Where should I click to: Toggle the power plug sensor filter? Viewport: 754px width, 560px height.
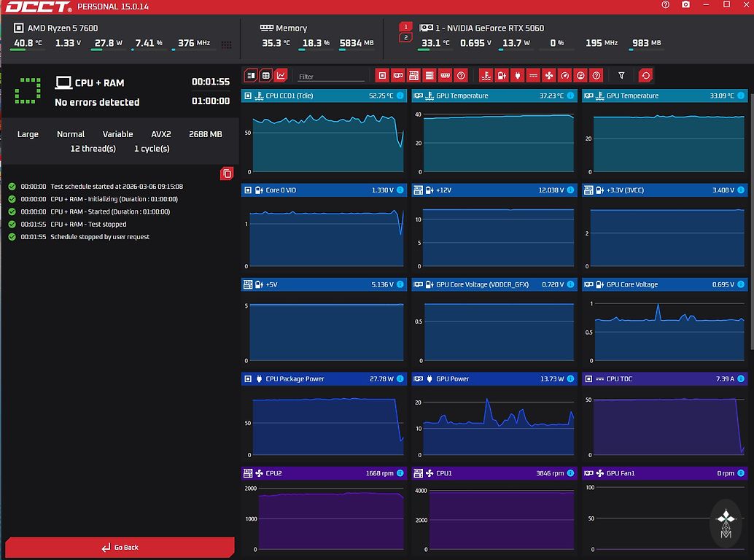518,75
